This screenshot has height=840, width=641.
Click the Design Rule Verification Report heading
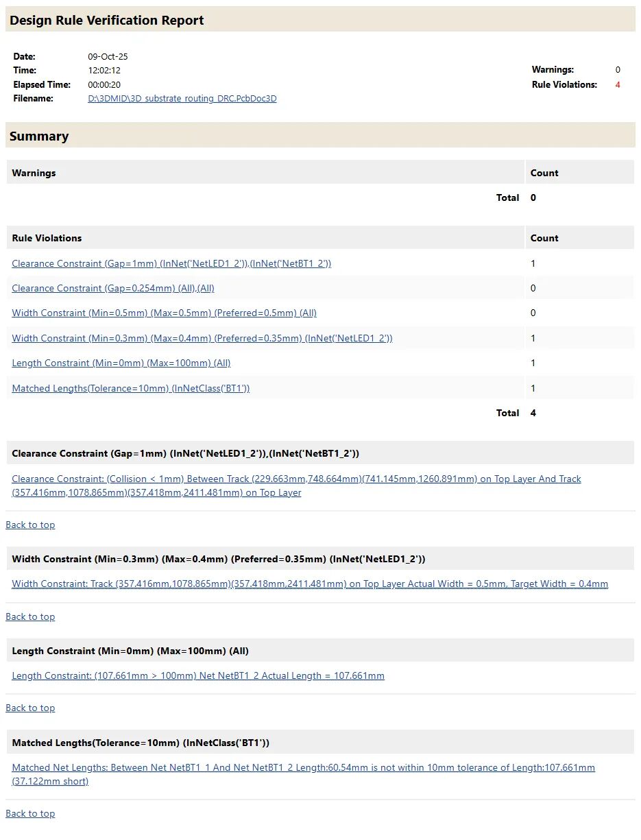(107, 21)
